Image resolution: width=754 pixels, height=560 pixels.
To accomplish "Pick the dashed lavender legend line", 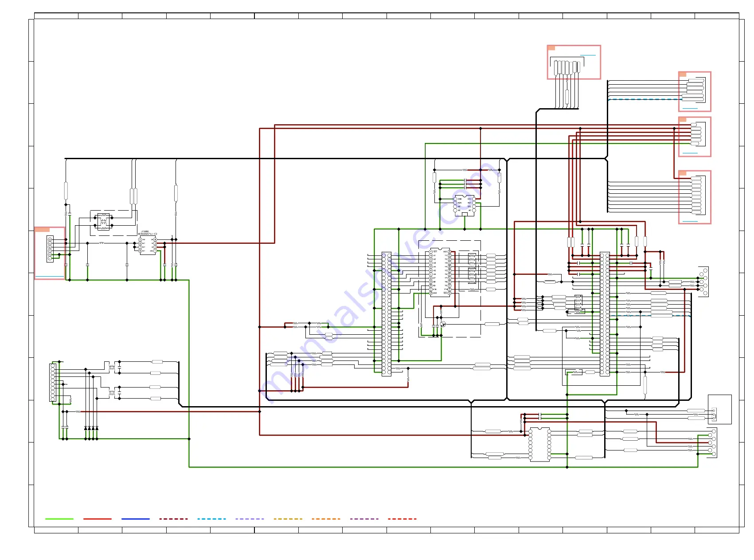I will pyautogui.click(x=250, y=519).
